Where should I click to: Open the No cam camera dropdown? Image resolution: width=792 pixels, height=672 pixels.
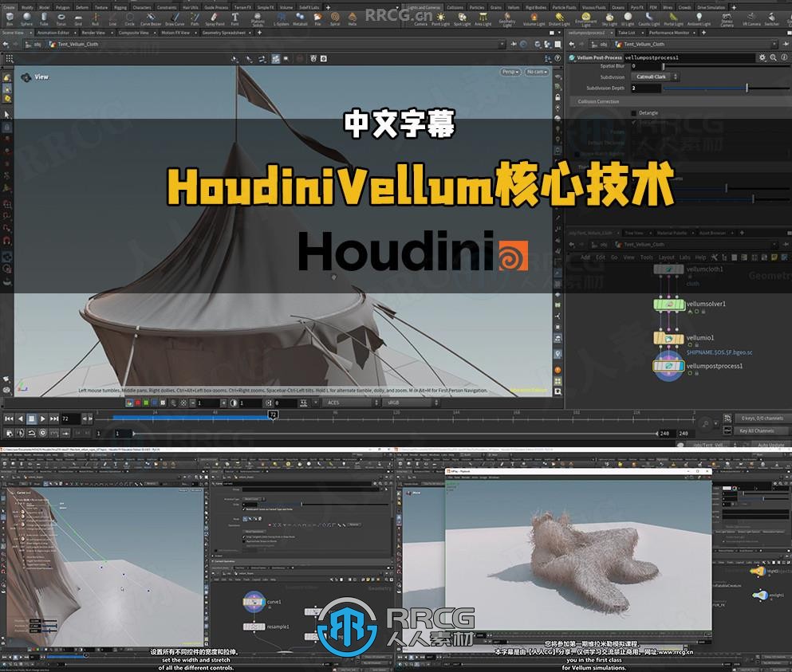tap(537, 72)
